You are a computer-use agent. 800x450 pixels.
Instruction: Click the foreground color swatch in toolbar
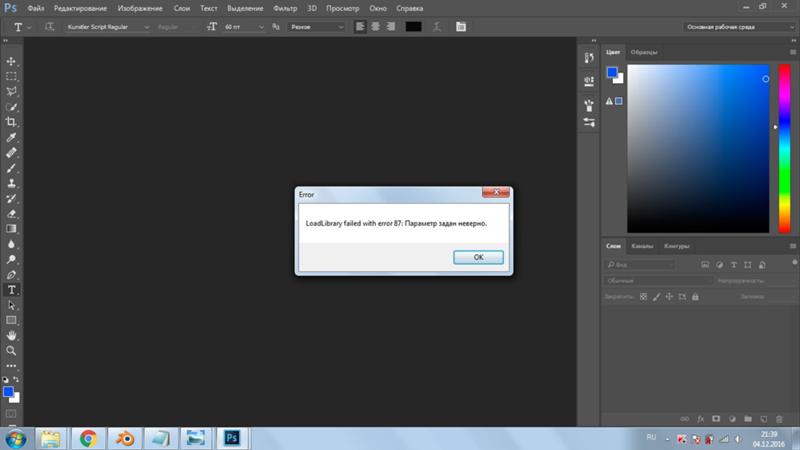click(8, 392)
